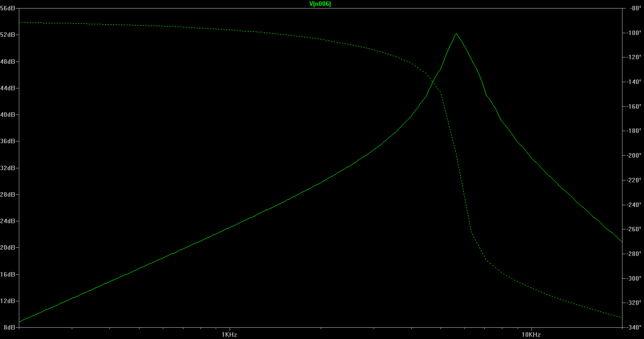Click the 40dB left axis label

pos(8,114)
